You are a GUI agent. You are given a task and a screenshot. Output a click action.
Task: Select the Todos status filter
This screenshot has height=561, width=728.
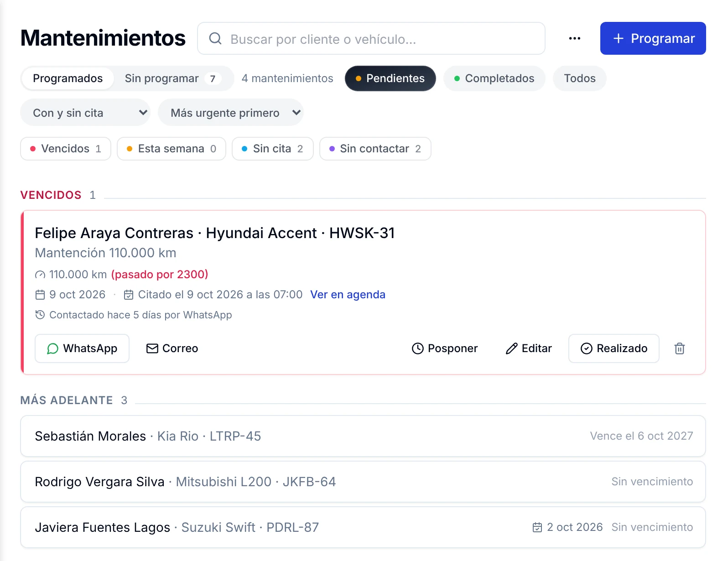pos(580,78)
